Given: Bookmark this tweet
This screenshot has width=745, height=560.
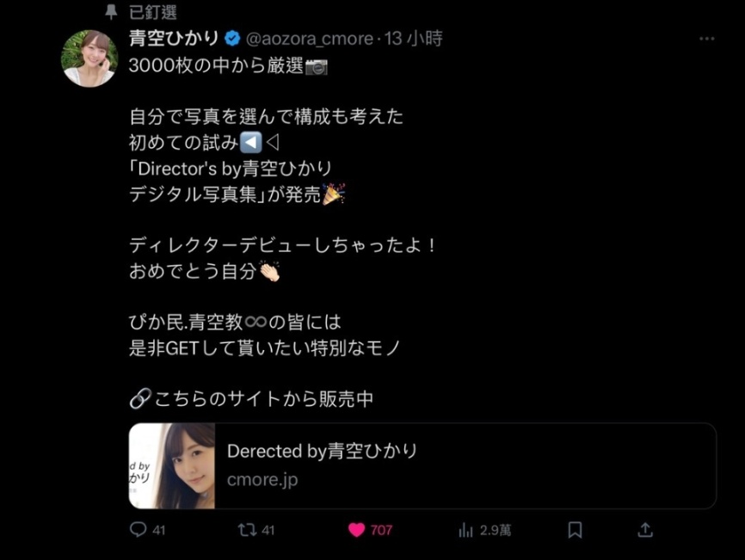Looking at the screenshot, I should click(576, 530).
